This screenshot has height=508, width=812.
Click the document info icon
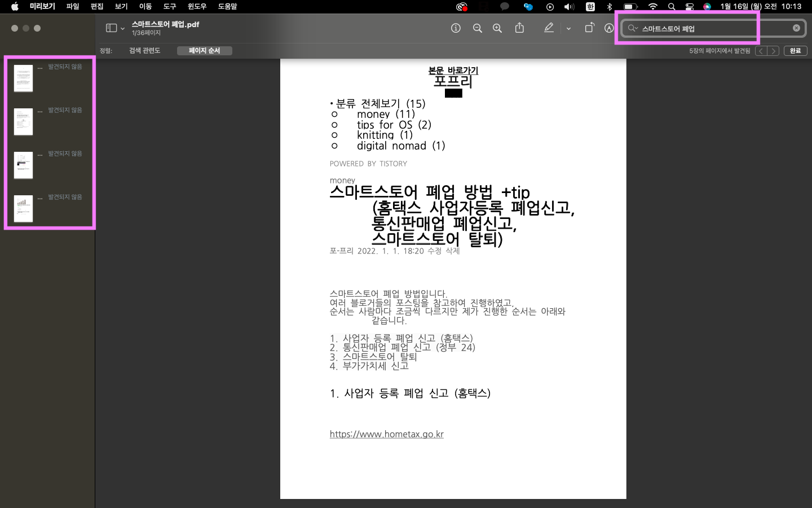(x=456, y=28)
